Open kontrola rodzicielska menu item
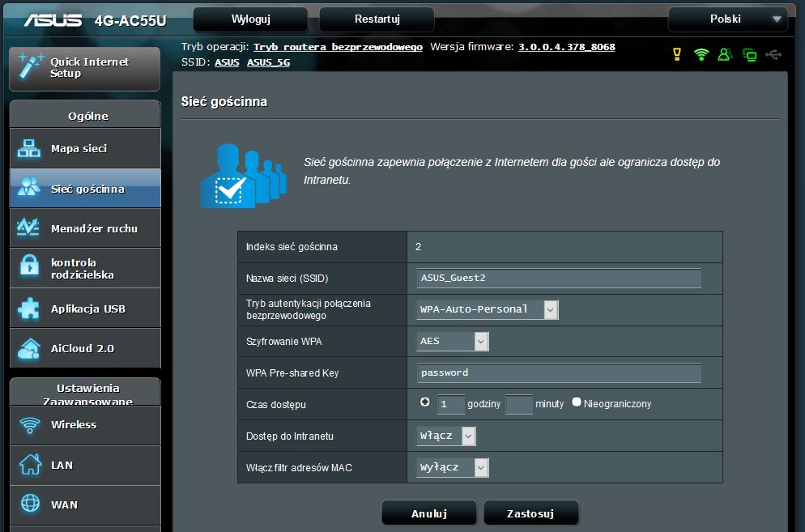805x532 pixels. click(x=85, y=268)
